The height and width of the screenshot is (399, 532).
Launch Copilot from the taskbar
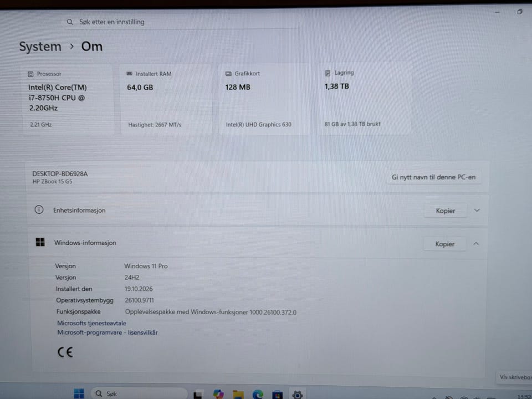tap(218, 394)
